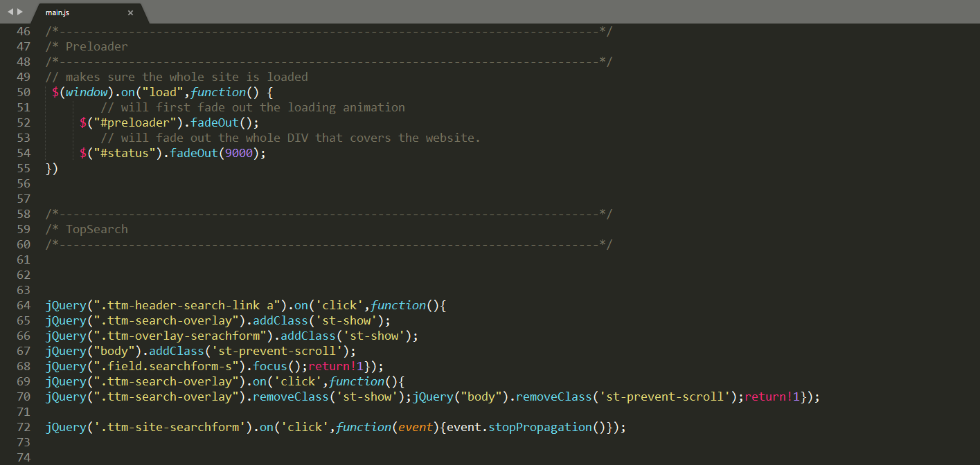Screen dimensions: 980x465
Task: Click addClass on line 65
Action: point(280,320)
